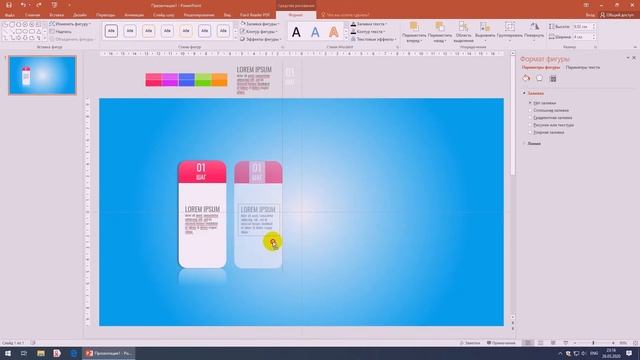Viewport: 640px width, 360px height.
Task: Apply the orange WordArt letter style
Action: click(x=333, y=32)
